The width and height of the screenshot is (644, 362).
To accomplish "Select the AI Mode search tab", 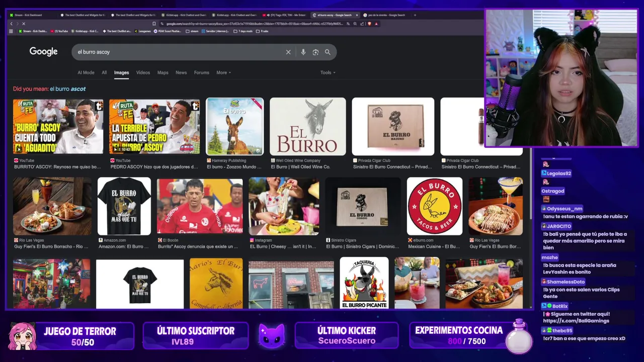I will coord(86,72).
